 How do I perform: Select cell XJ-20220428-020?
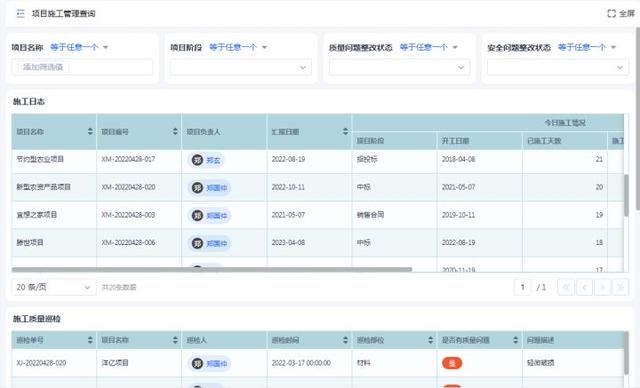click(x=41, y=363)
